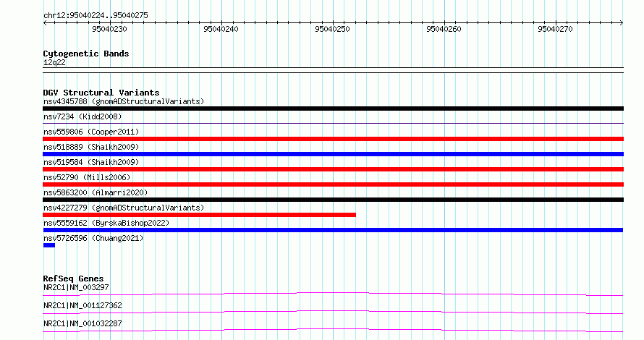Screen dimensions: 644x340
Task: Select the red nsv519584 variant bar
Action: [333, 169]
